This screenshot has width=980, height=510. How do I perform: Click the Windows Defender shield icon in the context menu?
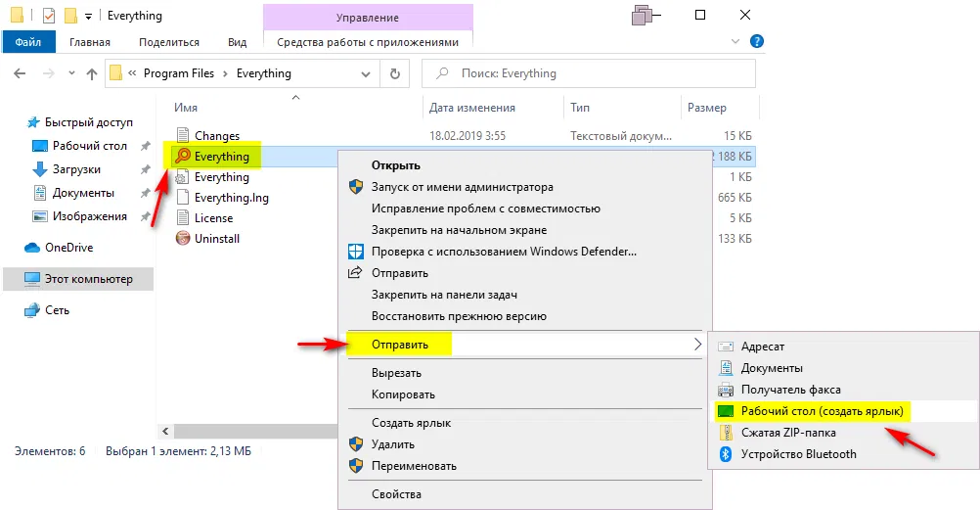coord(356,252)
